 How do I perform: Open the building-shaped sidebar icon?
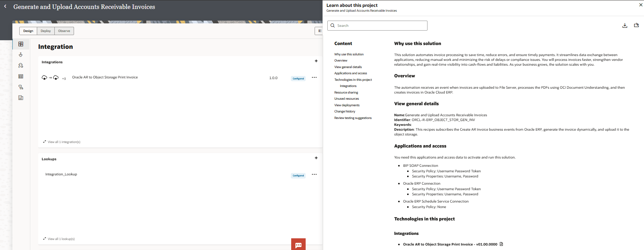coord(21,98)
